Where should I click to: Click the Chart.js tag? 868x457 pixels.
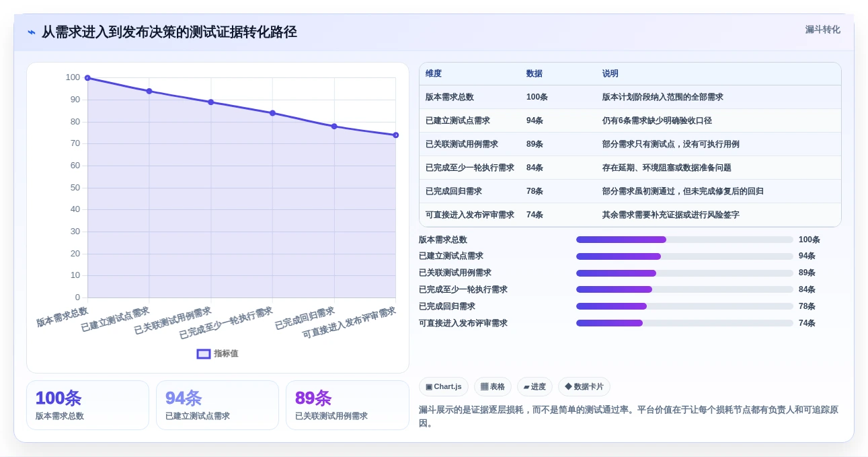[444, 386]
